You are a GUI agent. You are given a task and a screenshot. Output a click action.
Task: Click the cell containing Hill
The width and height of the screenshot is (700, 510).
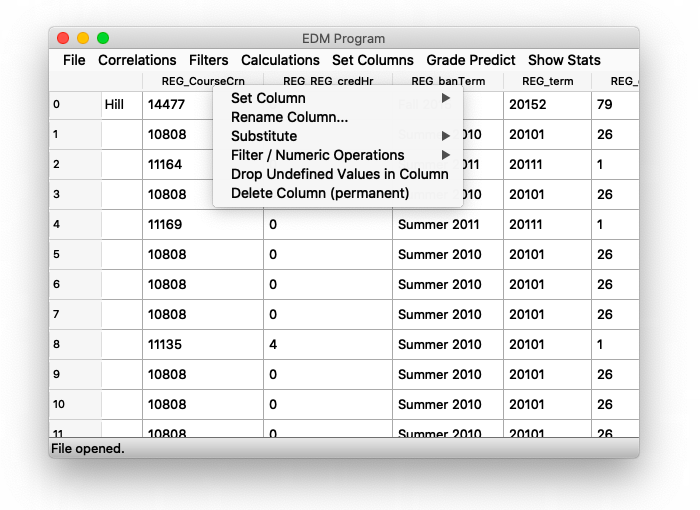(121, 105)
